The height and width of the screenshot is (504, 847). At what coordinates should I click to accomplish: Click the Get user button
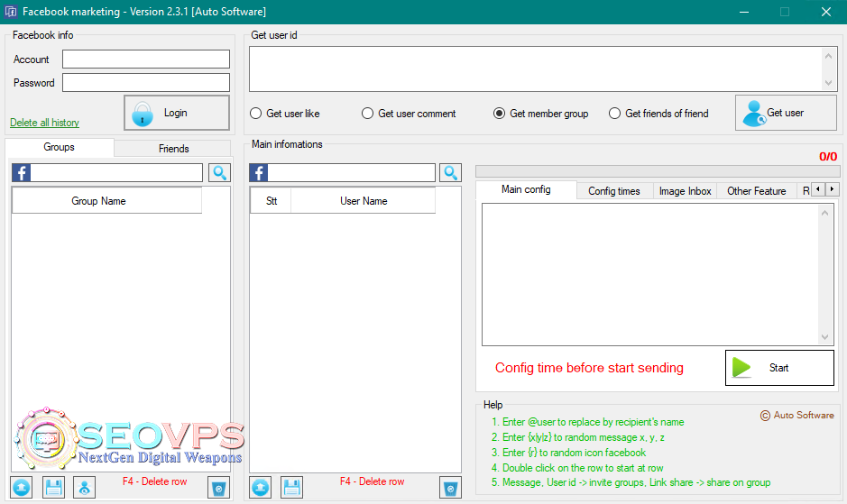pyautogui.click(x=786, y=113)
